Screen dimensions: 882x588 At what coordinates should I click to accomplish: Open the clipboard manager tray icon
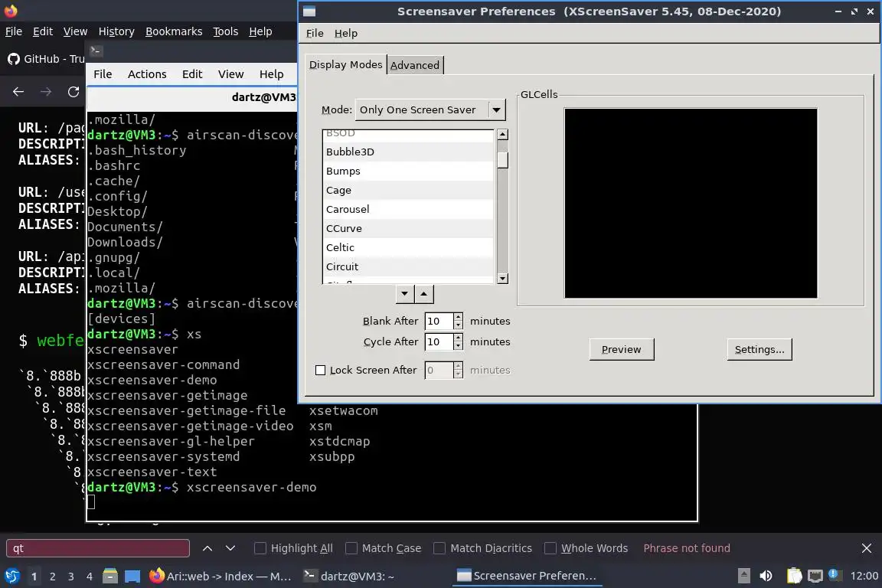[794, 576]
